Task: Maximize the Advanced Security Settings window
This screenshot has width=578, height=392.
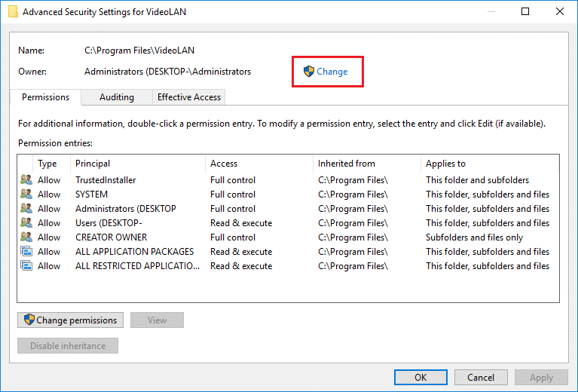Action: pyautogui.click(x=525, y=11)
